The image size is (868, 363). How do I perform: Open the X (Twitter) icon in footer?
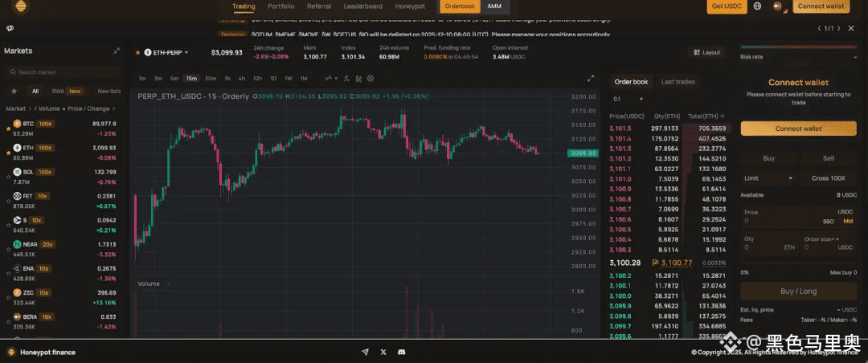(383, 352)
